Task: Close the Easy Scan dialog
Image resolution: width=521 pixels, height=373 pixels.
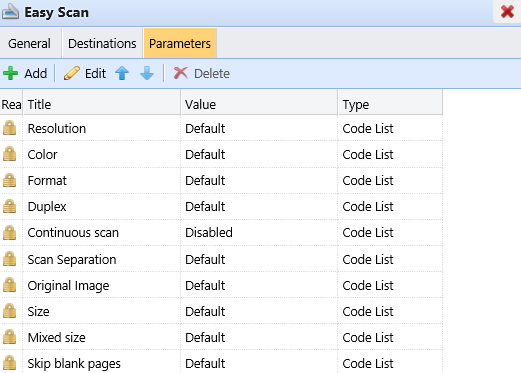Action: point(507,12)
